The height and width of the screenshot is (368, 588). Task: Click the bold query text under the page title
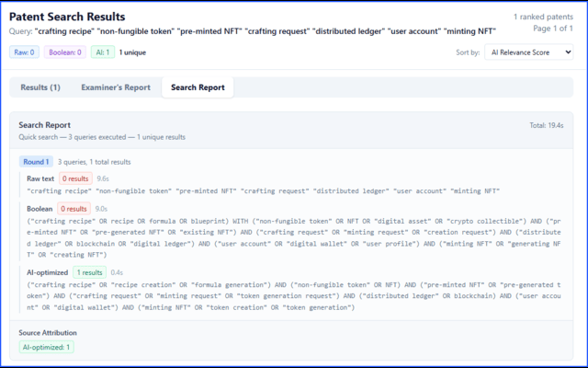point(266,31)
